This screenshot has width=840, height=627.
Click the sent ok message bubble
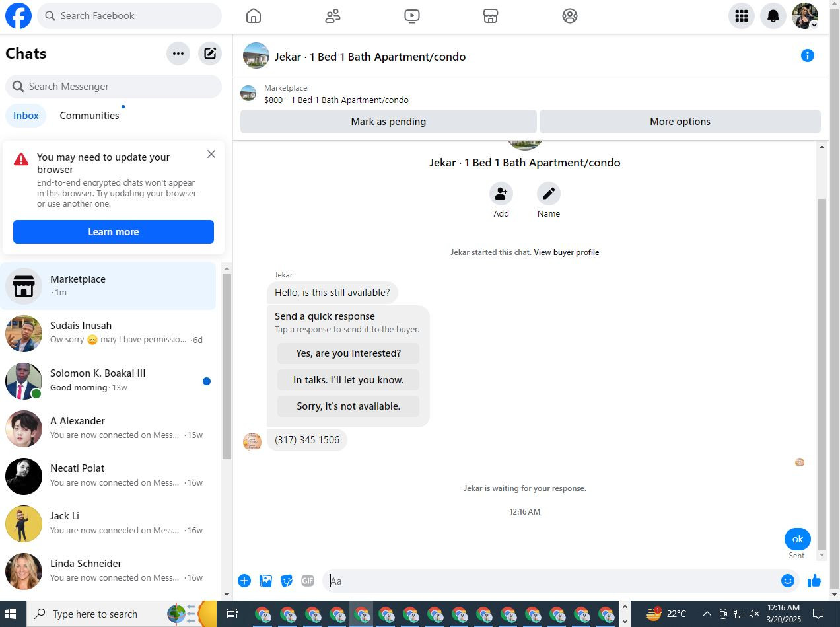[797, 539]
